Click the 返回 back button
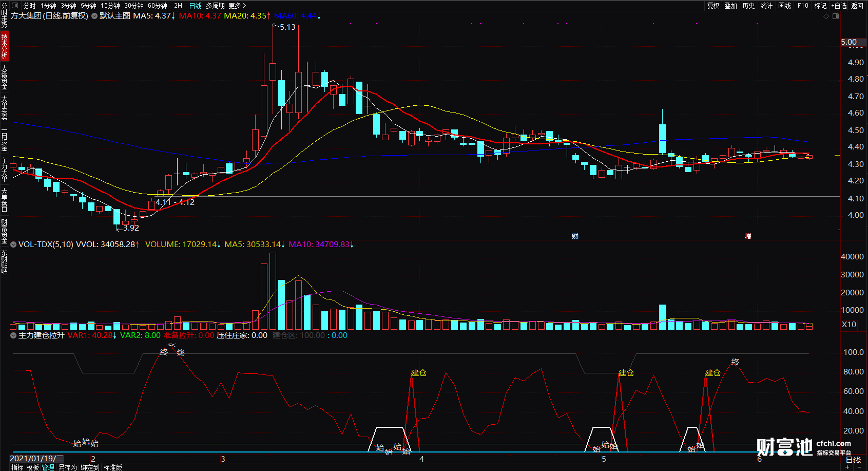This screenshot has height=471, width=868. (x=857, y=6)
